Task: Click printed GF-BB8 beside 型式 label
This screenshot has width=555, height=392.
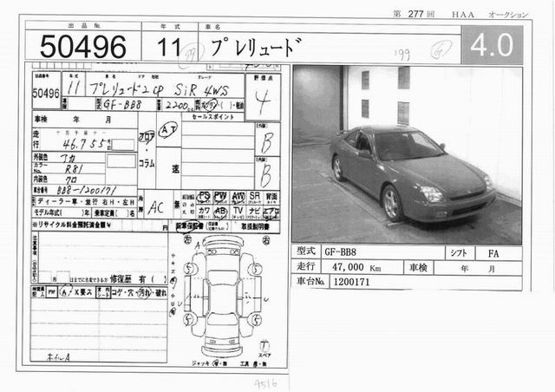Action: point(340,252)
